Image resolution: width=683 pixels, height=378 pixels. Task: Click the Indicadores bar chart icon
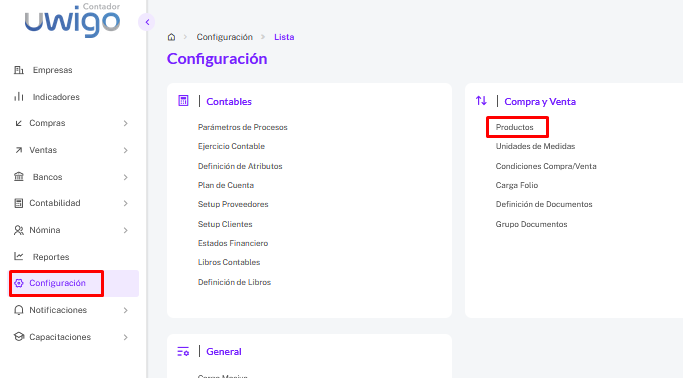pos(19,97)
